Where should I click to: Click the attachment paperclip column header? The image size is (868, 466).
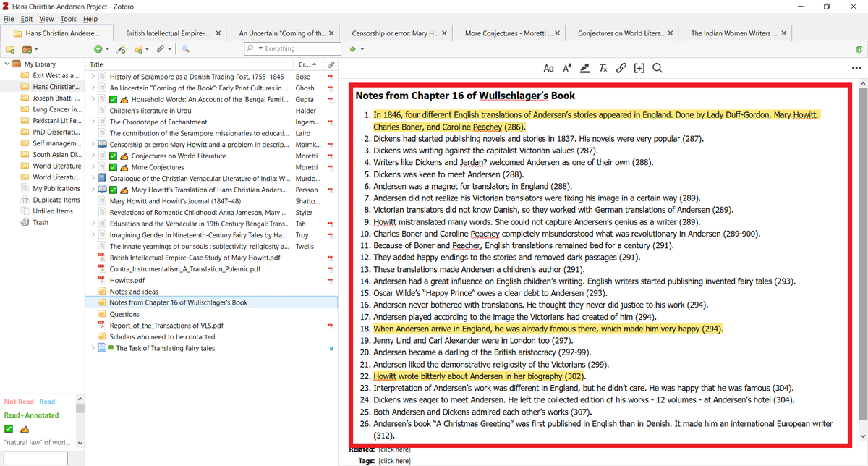[331, 64]
